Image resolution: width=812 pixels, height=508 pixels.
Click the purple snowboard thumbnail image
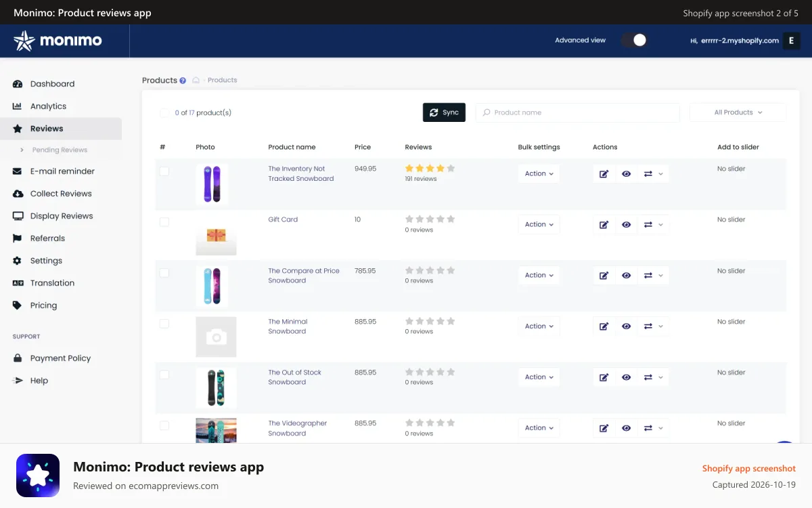tap(212, 184)
